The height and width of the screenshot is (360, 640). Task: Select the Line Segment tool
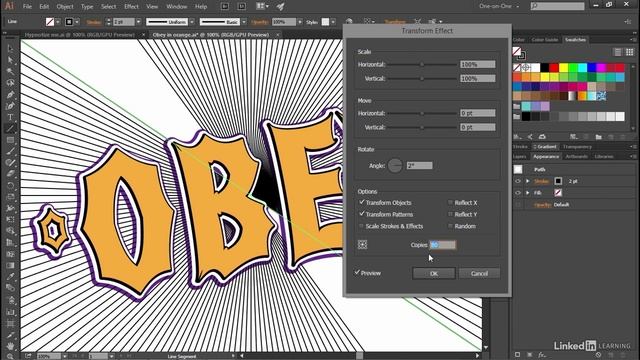[10, 129]
